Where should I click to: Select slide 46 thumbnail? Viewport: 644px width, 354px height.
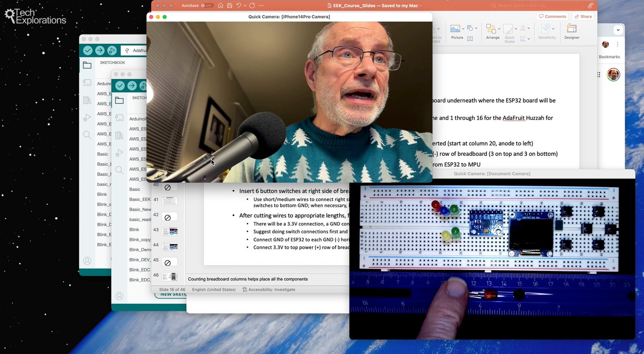[x=169, y=277]
